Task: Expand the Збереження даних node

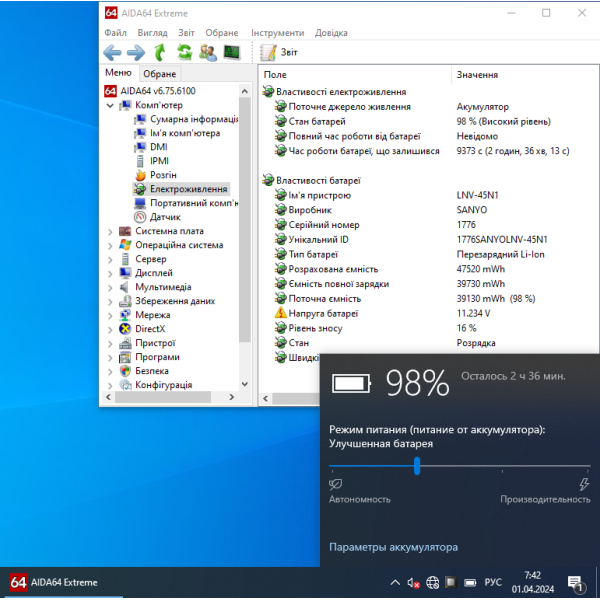Action: pyautogui.click(x=110, y=302)
